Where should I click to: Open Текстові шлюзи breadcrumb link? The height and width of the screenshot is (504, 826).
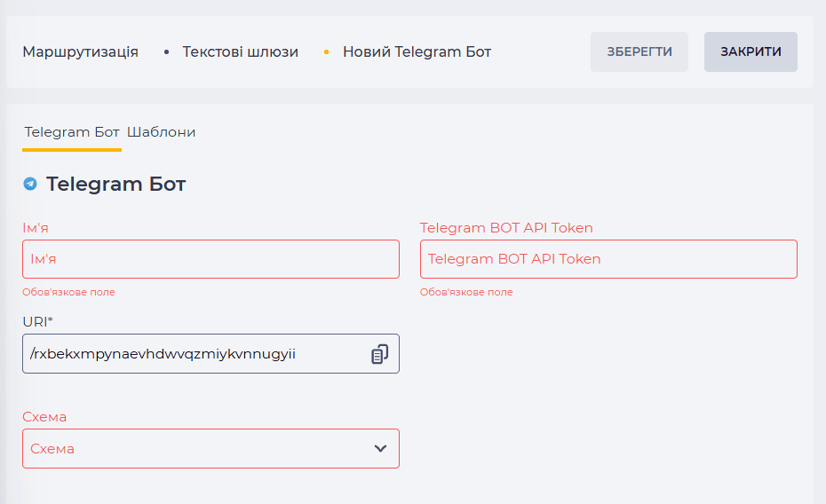[240, 51]
